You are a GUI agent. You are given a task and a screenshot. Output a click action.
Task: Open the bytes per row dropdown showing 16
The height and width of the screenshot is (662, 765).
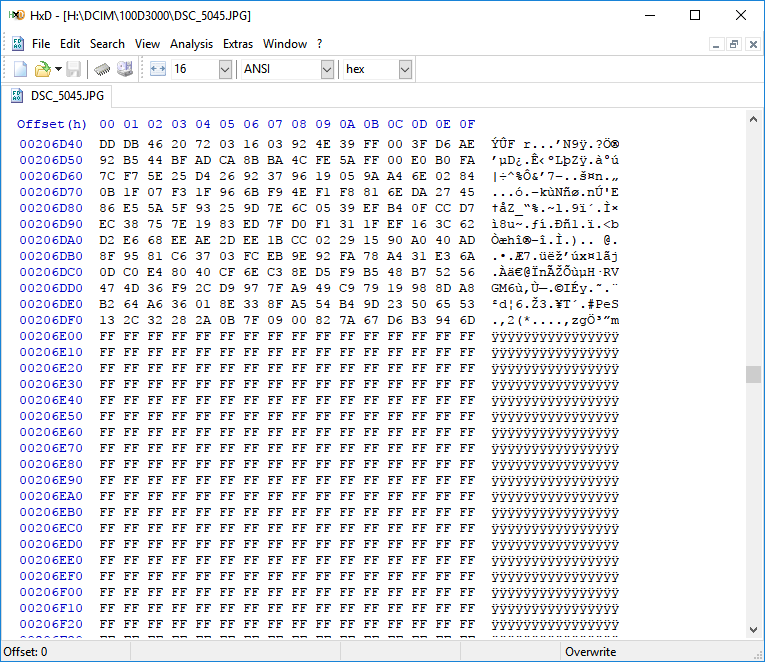[x=224, y=69]
